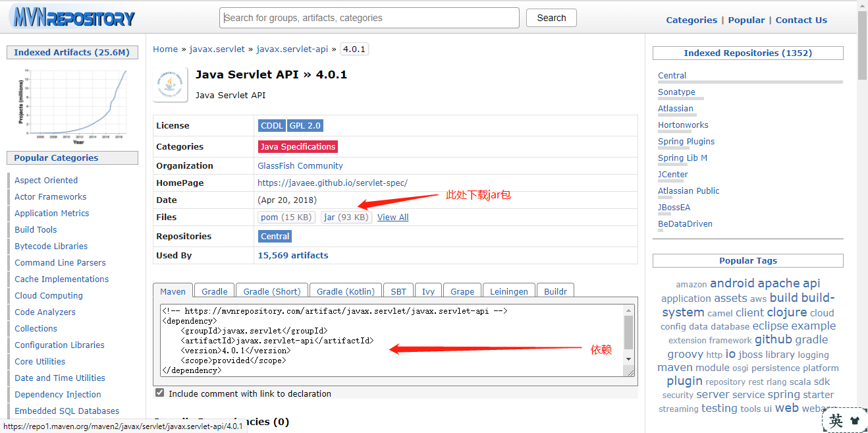Open Command Line Parsers category

pyautogui.click(x=60, y=262)
